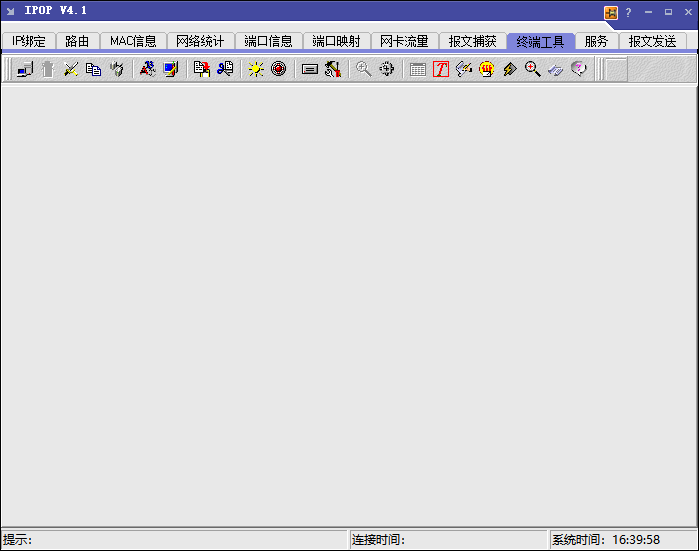Go to the 网络统计 tab
Viewport: 699px width, 551px height.
(200, 42)
